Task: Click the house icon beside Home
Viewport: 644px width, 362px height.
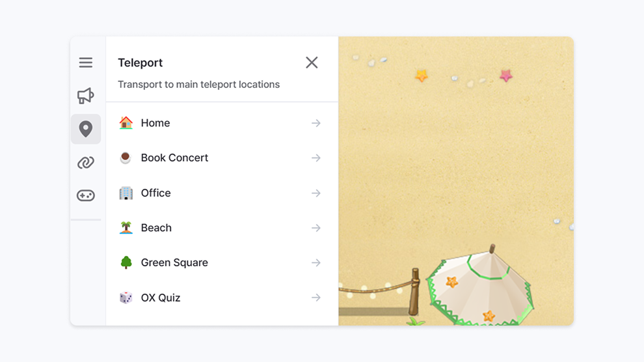Action: tap(126, 123)
